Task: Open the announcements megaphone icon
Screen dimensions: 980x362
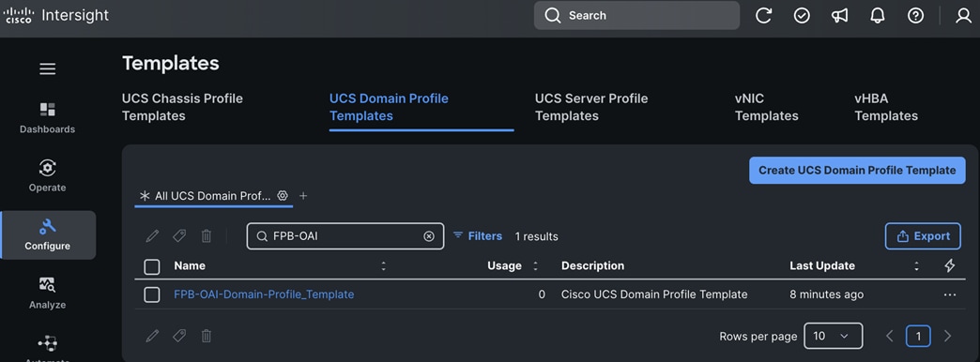Action: (x=839, y=16)
